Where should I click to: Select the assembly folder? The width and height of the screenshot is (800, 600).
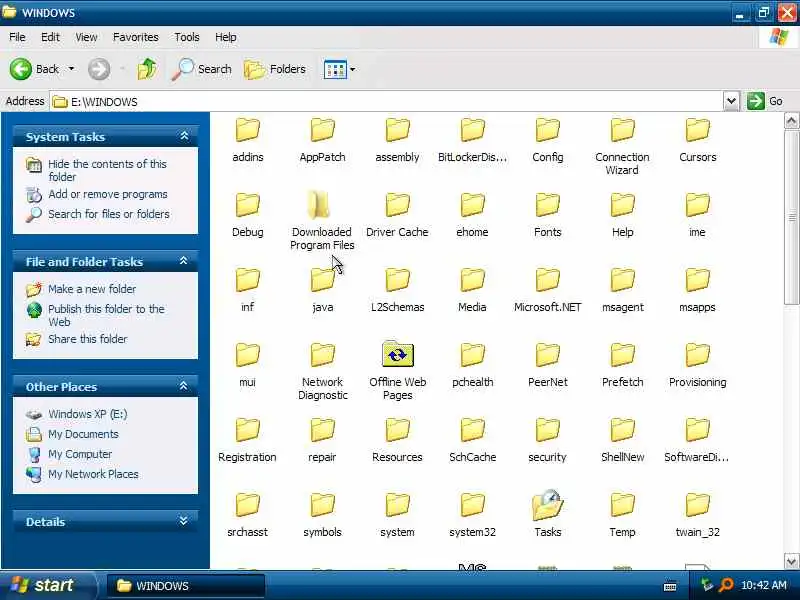[x=397, y=140]
